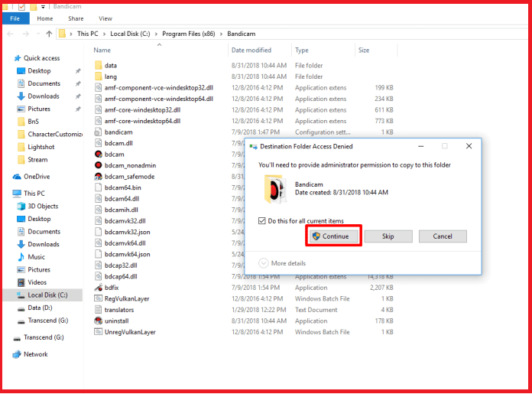Sort by Date modified column header

(251, 50)
